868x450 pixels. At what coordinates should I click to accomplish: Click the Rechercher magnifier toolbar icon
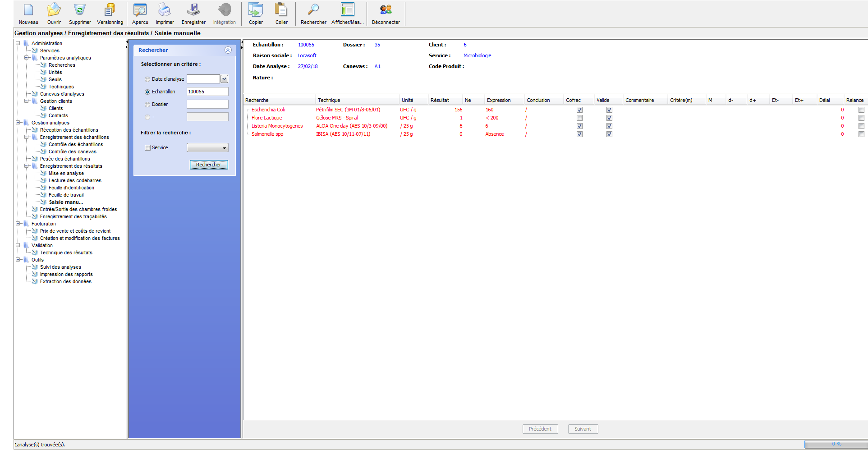click(x=313, y=10)
